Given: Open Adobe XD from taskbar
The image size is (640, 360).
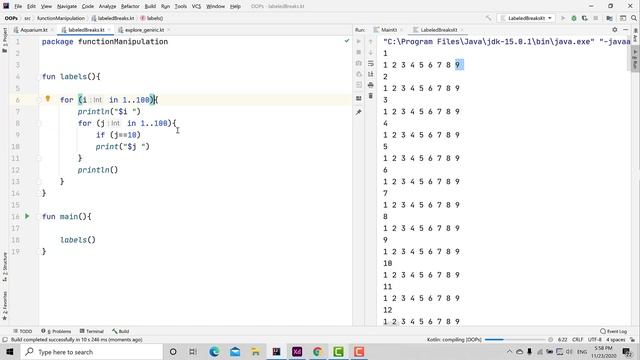Looking at the screenshot, I should (297, 352).
